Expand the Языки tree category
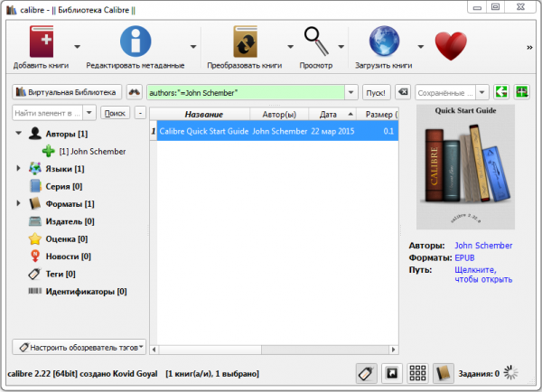Image resolution: width=542 pixels, height=392 pixels. [19, 168]
